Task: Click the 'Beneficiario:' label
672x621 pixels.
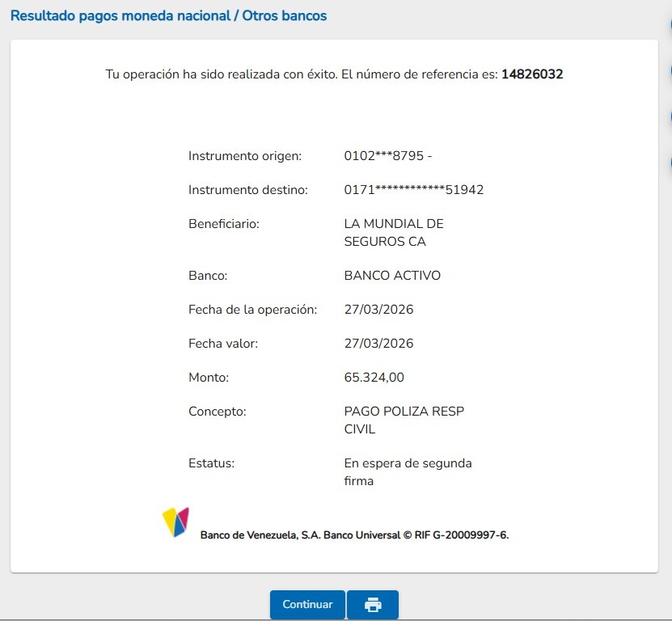Action: coord(224,224)
